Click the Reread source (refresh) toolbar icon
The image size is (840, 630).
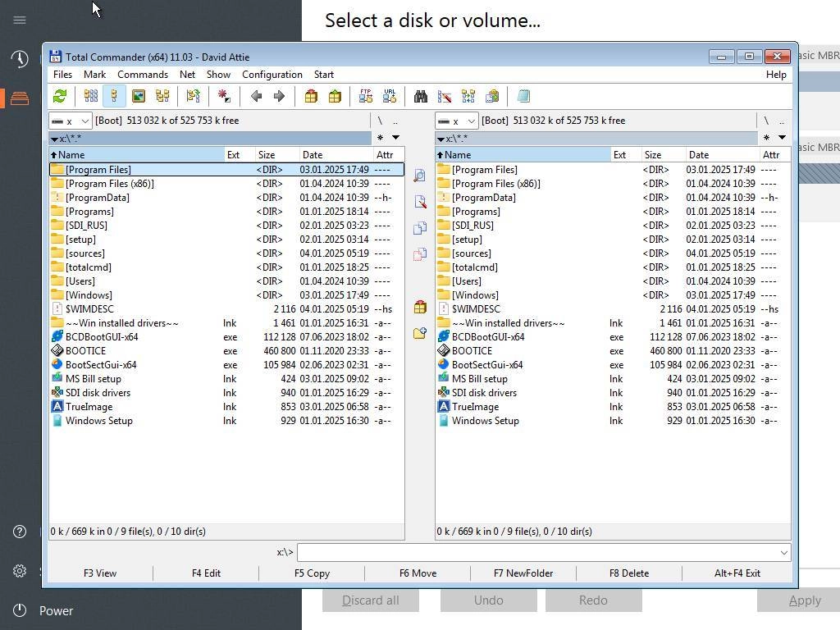point(60,97)
